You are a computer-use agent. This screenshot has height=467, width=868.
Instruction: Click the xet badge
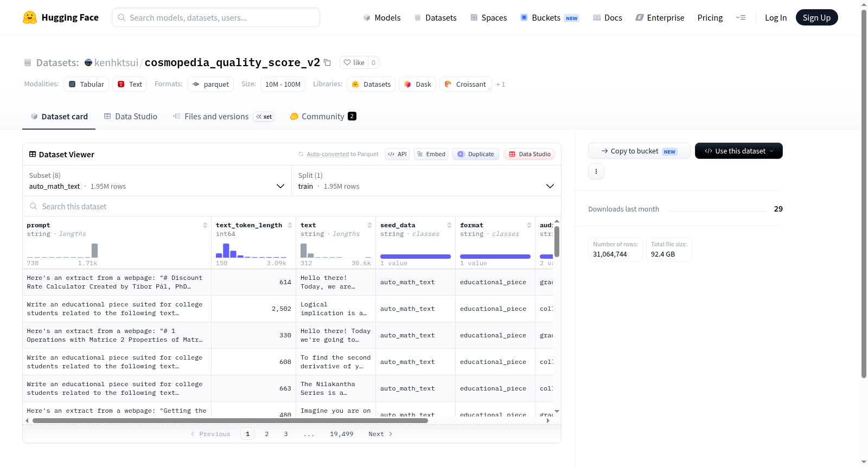coord(264,117)
